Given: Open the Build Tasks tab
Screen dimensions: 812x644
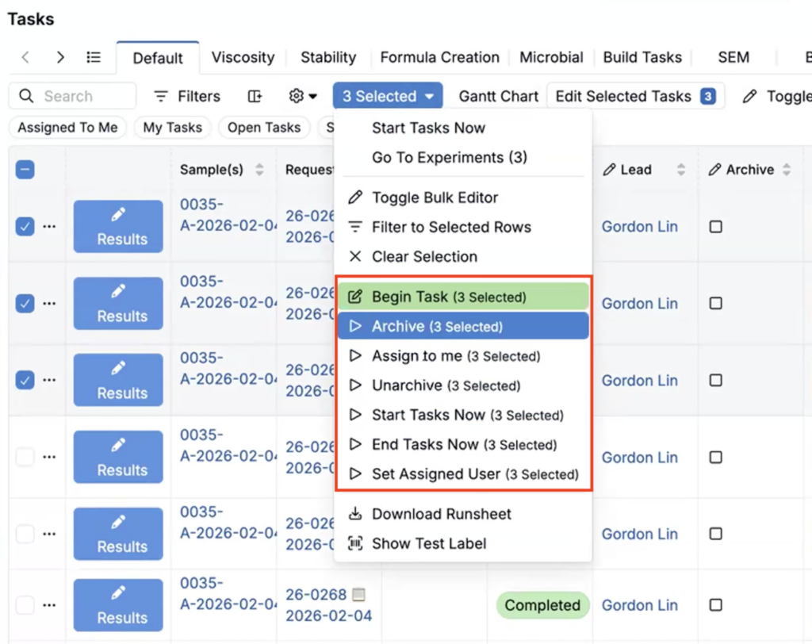Looking at the screenshot, I should [642, 57].
